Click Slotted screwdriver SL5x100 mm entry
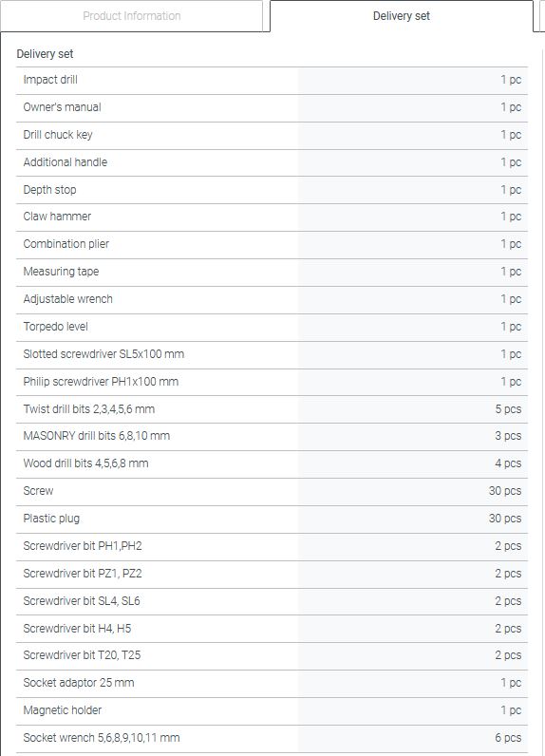 coord(272,355)
